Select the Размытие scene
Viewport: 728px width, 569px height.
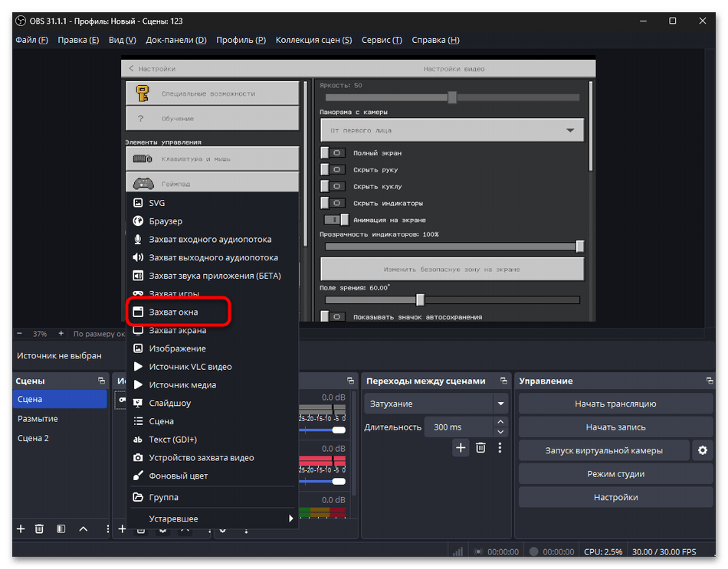pos(60,419)
